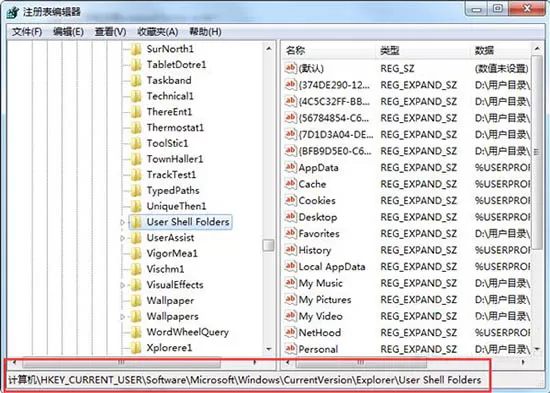Select the Vischm1 tree key
This screenshot has height=393, width=550.
pyautogui.click(x=165, y=269)
